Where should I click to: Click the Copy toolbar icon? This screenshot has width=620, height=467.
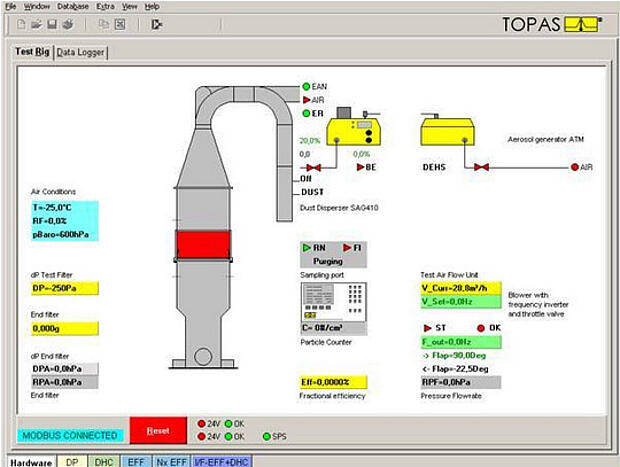pos(104,25)
